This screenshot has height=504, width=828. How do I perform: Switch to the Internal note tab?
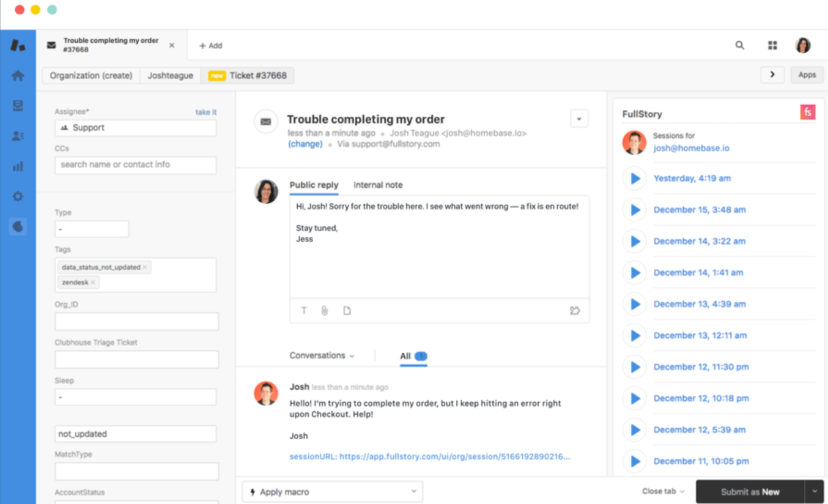(x=378, y=185)
